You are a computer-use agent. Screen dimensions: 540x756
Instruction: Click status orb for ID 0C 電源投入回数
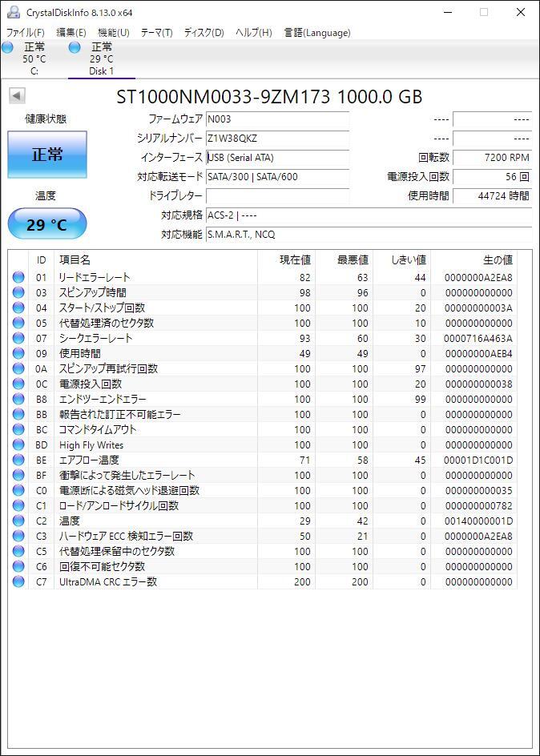click(18, 384)
